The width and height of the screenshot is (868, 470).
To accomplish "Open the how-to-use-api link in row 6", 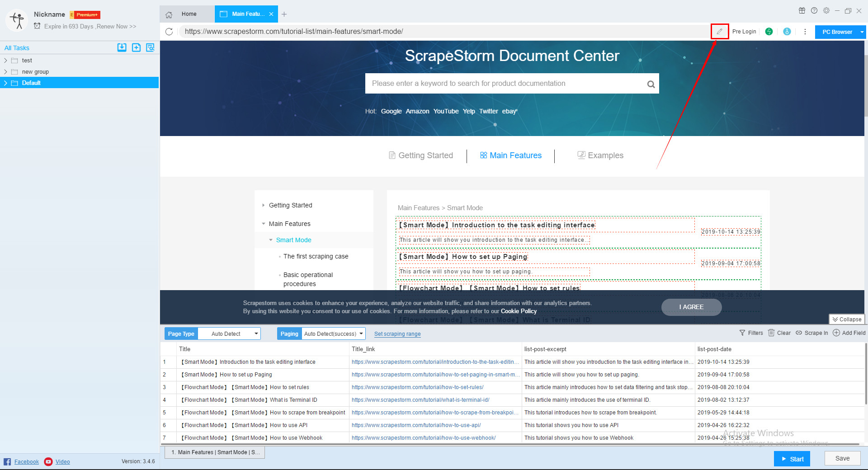I will (416, 425).
